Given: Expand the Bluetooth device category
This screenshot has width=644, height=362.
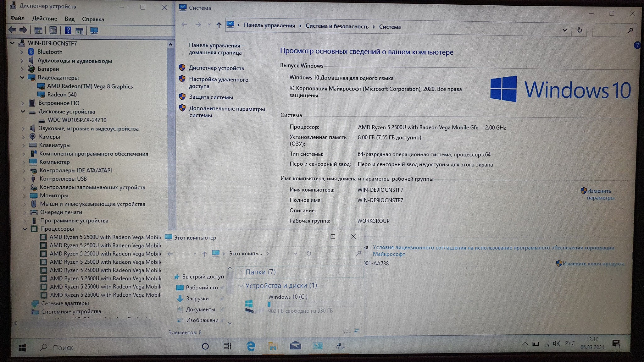Looking at the screenshot, I should pyautogui.click(x=22, y=52).
